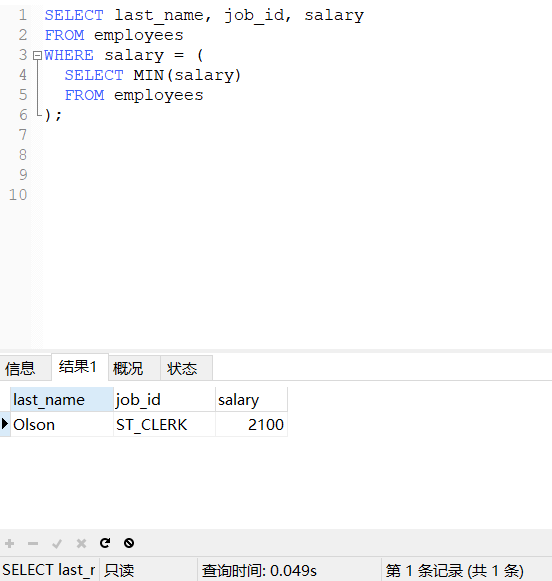Open the 概况 tab
The image size is (552, 581).
coord(134,368)
